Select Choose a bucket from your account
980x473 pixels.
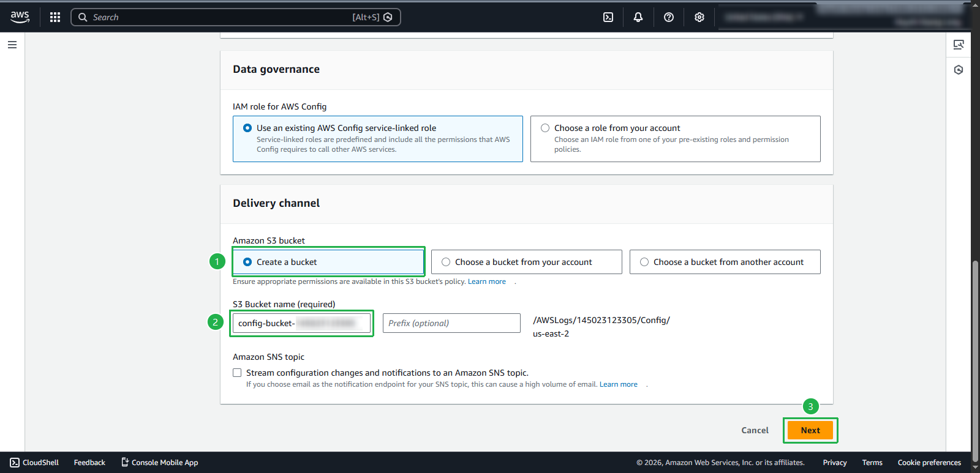click(x=446, y=262)
